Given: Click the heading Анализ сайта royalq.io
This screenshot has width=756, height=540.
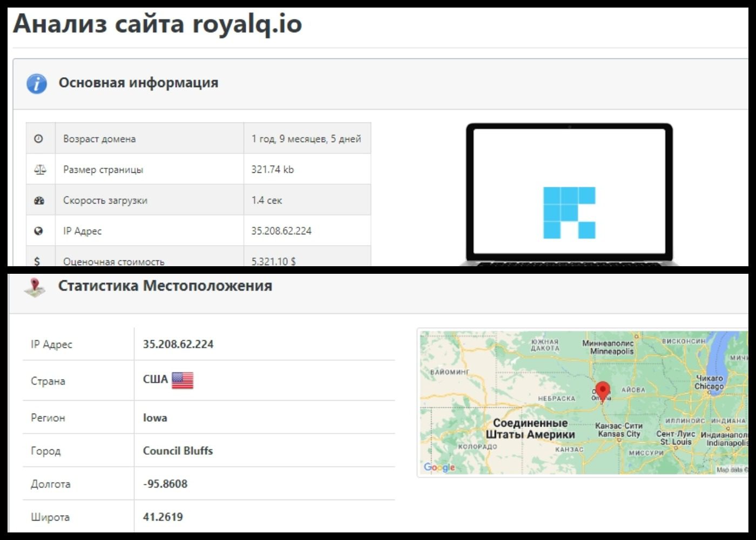Looking at the screenshot, I should (x=158, y=24).
